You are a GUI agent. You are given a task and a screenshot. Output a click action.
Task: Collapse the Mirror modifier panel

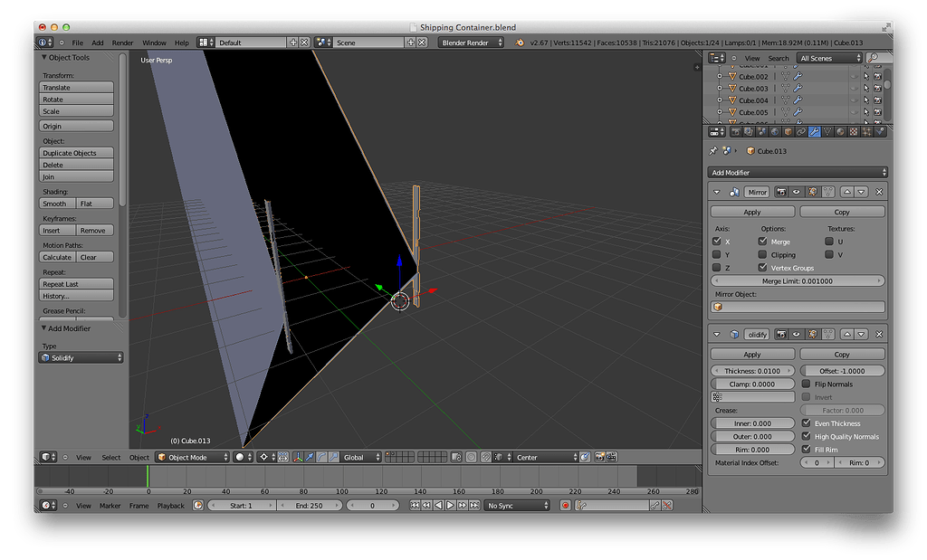click(717, 192)
